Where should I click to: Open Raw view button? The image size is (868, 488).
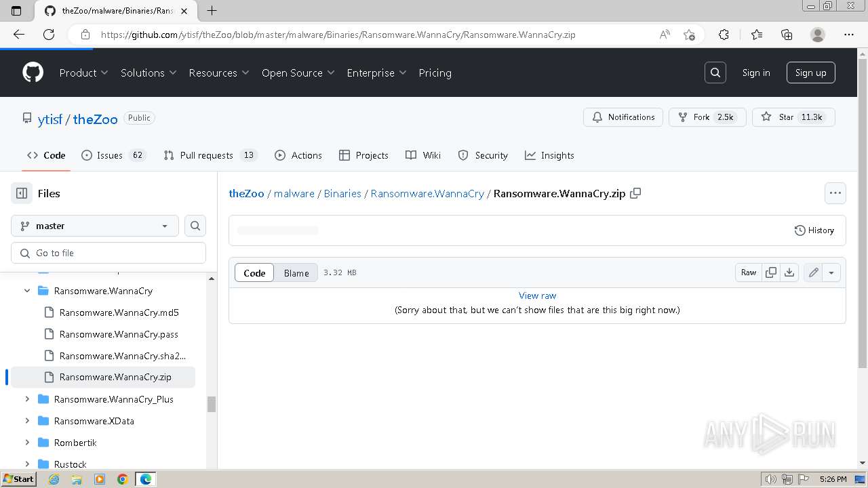(x=749, y=272)
